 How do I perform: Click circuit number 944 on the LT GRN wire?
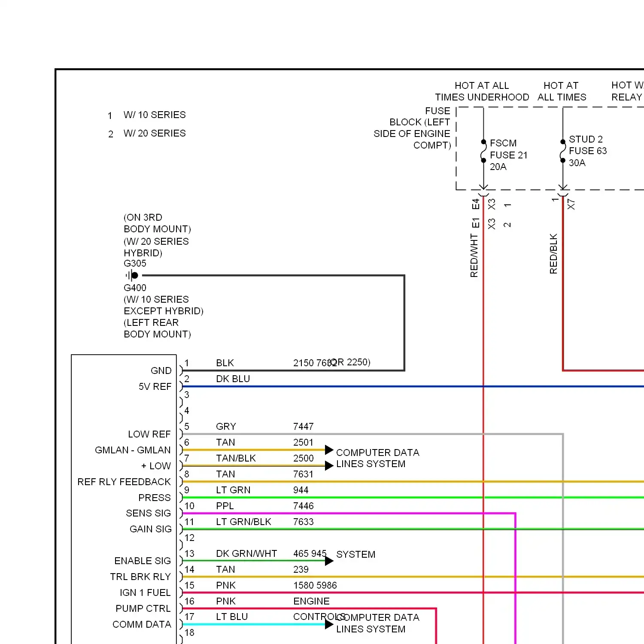[x=301, y=490]
